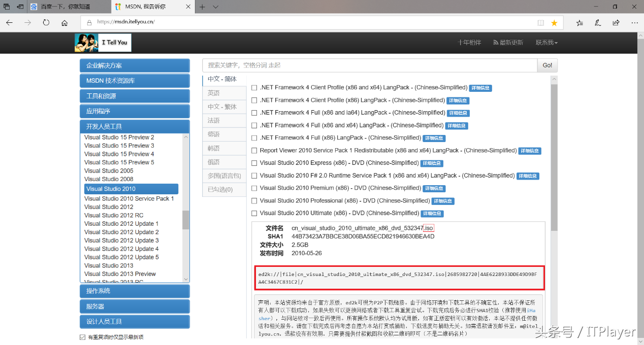Toggle reading view in the address bar
The width and height of the screenshot is (644, 345).
tap(540, 23)
